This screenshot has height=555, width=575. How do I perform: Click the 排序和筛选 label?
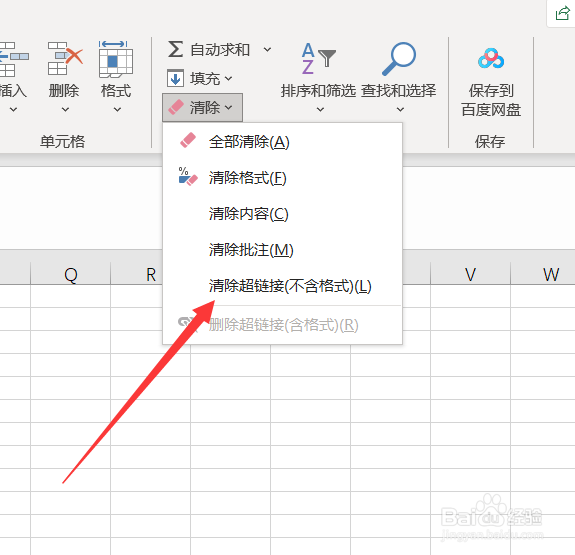pyautogui.click(x=318, y=91)
